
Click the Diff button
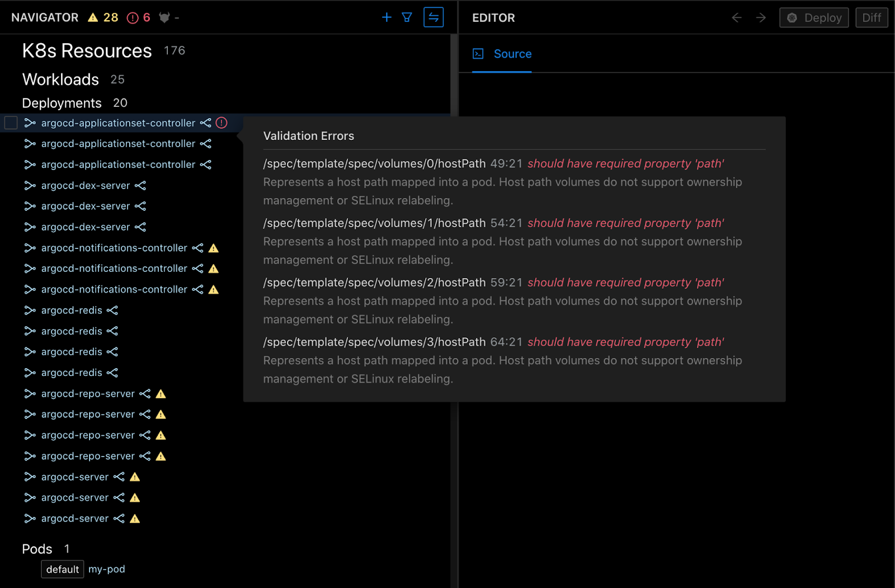872,18
